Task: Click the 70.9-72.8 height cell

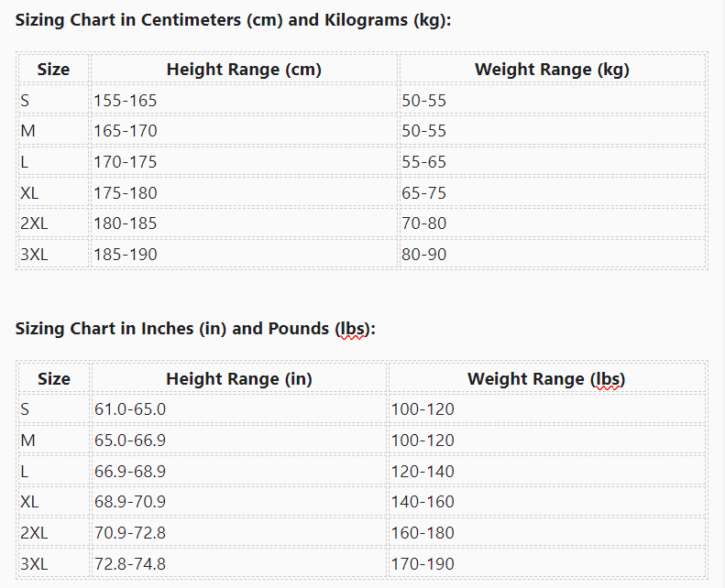Action: (130, 533)
